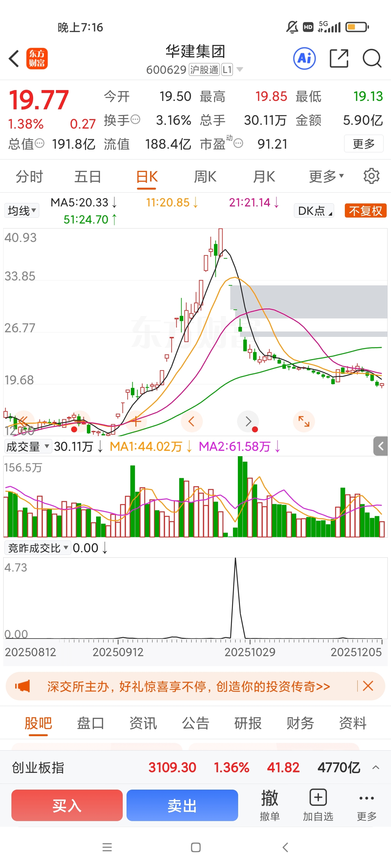Screen dimensions: 391x868
Task: Open the 成交量 indicator dropdown
Action: point(28,446)
